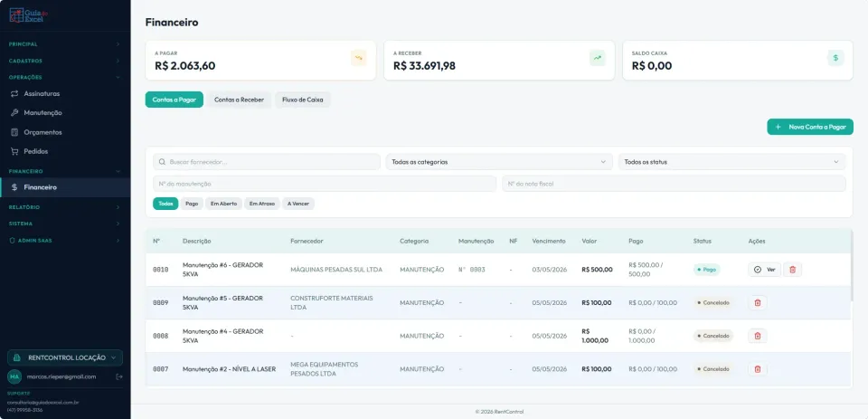The height and width of the screenshot is (419, 868).
Task: Click the R$ 2.063,60 A Pagar value
Action: click(x=184, y=66)
